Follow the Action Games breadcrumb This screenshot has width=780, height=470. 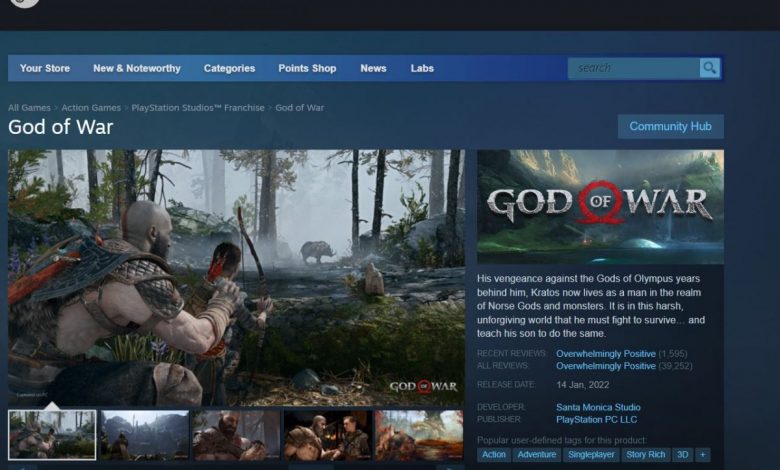coord(91,107)
